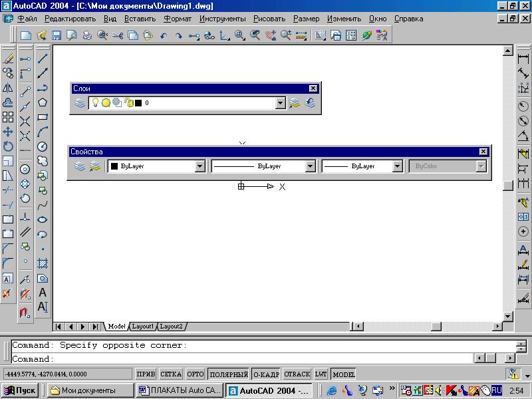Screen dimensions: 532x399
Task: Switch to the Layout1 tab
Action: [142, 327]
